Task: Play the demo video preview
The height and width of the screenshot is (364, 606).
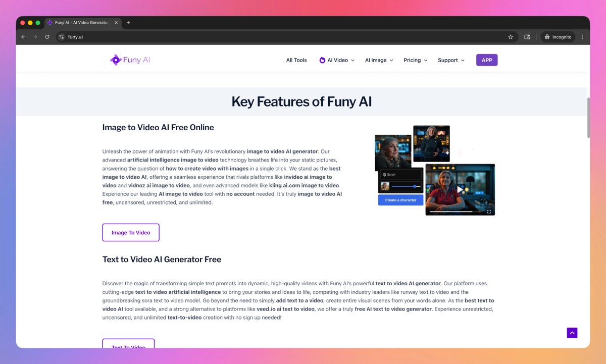Action: (x=460, y=189)
